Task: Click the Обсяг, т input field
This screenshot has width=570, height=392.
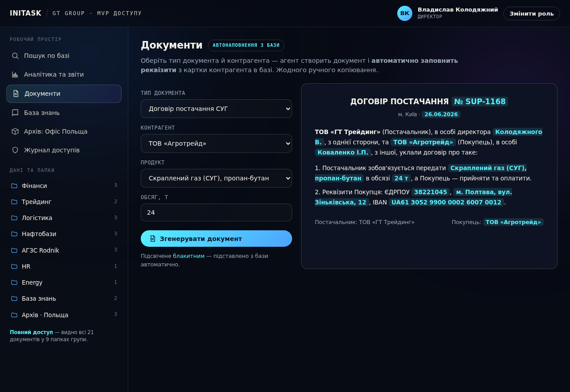Action: pyautogui.click(x=216, y=212)
